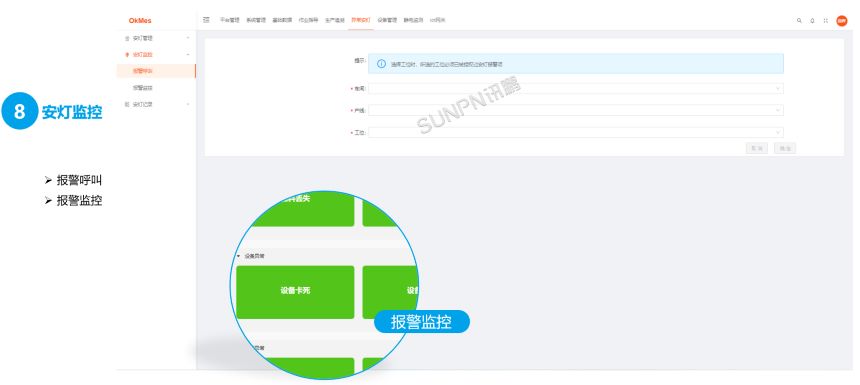Select 报警呼叫 in the sidebar
This screenshot has height=385, width=860.
156,71
